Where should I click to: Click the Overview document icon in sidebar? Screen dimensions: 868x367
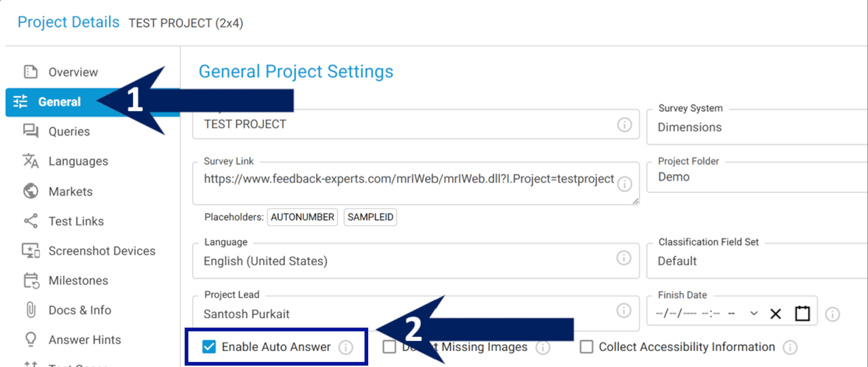click(31, 72)
